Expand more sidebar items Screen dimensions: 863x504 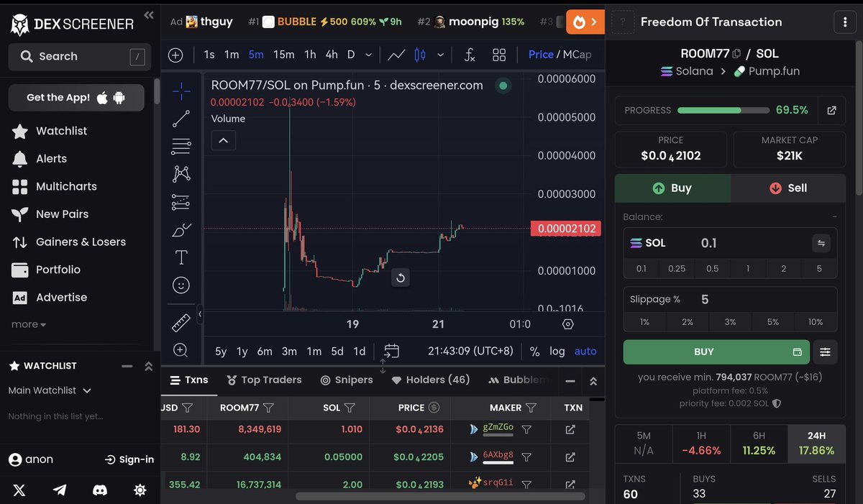point(29,324)
